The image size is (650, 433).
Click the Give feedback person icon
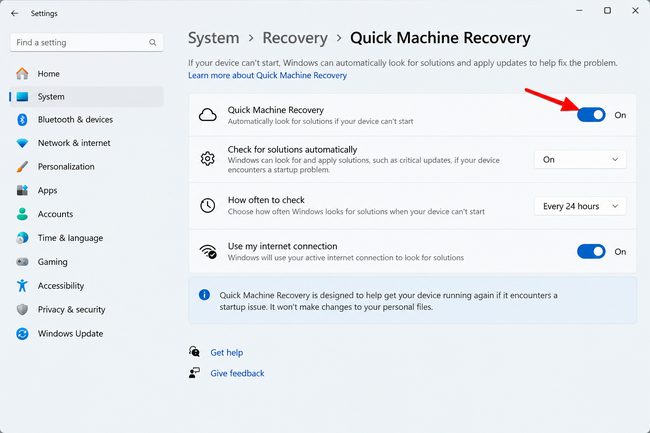tap(194, 373)
